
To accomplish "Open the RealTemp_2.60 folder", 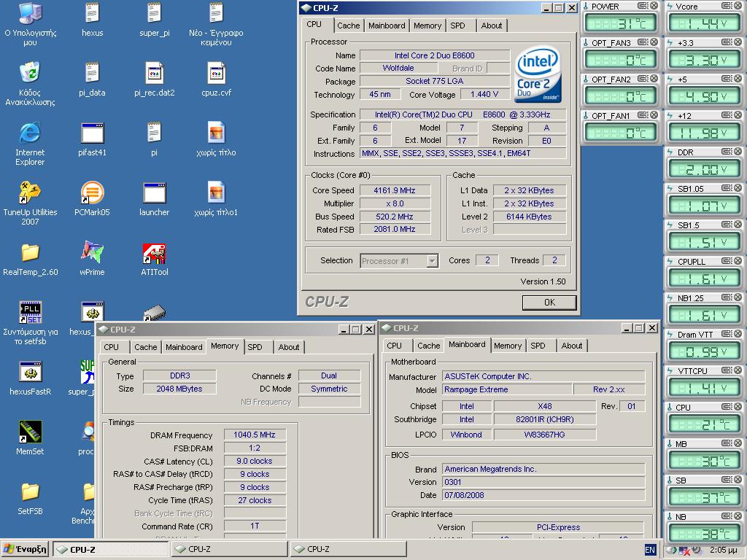I will 29,252.
